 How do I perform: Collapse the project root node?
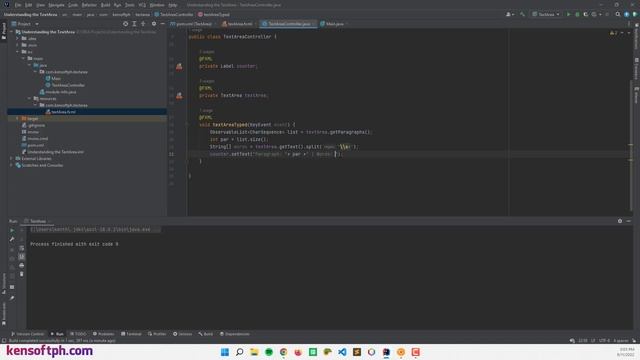pos(11,32)
